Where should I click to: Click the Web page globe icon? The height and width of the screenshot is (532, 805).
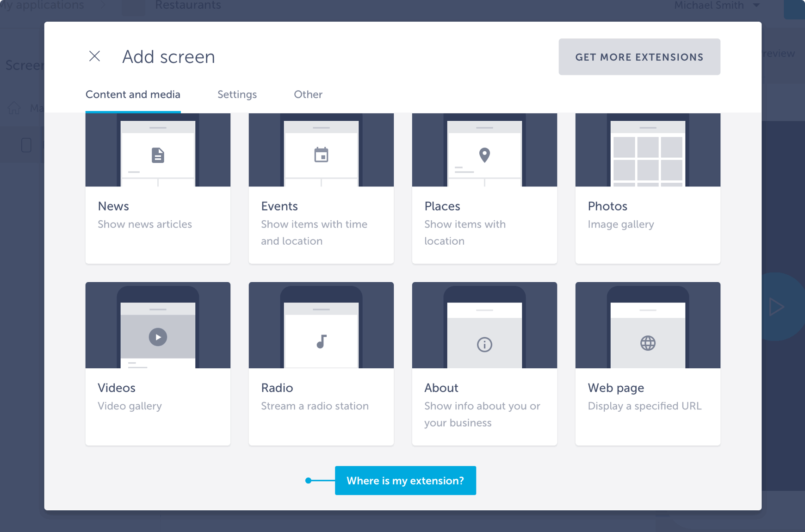[648, 343]
